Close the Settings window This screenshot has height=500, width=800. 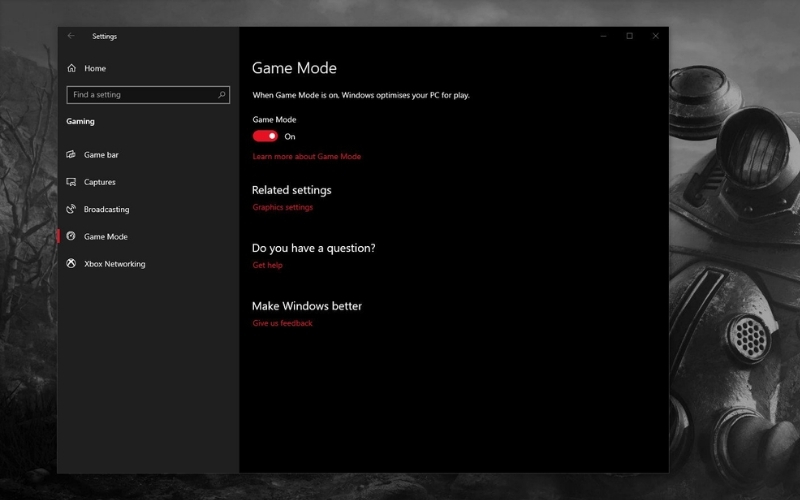point(656,36)
